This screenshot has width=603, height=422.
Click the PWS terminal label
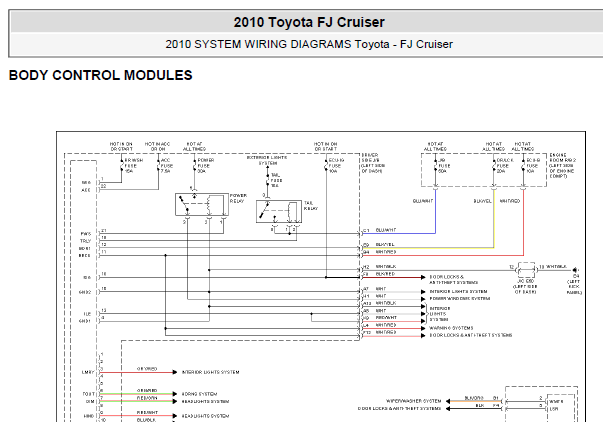click(86, 234)
